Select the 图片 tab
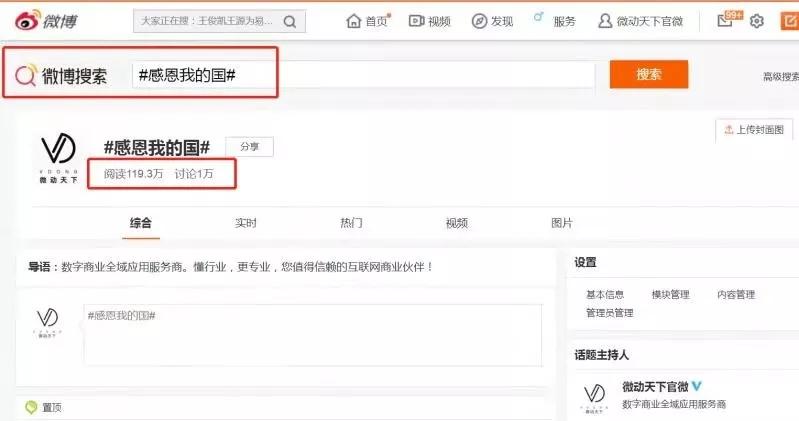799x421 pixels. point(562,223)
